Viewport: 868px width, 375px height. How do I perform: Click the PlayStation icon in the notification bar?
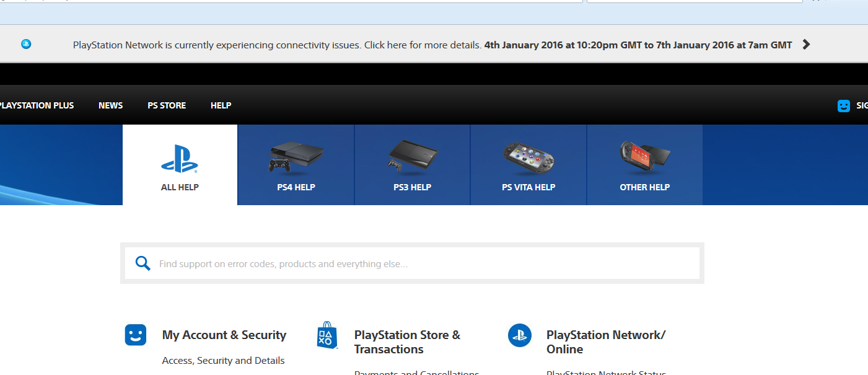tap(26, 44)
